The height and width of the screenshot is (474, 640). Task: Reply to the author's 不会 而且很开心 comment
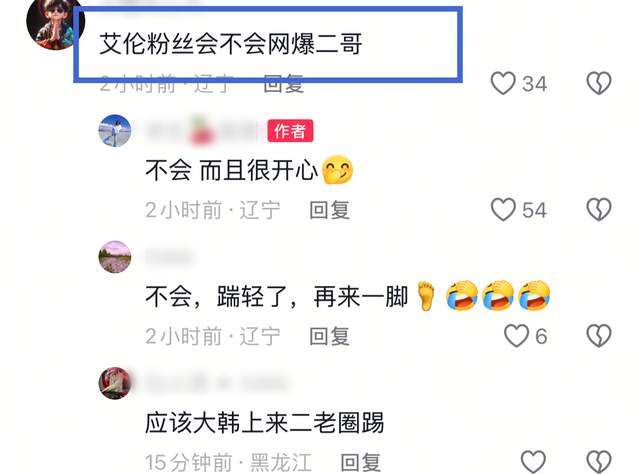tap(329, 210)
